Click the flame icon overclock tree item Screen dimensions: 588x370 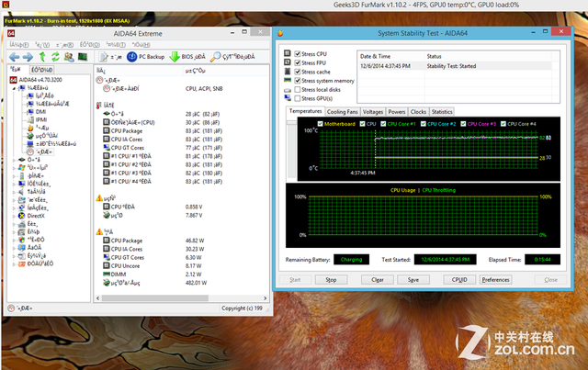[x=30, y=128]
